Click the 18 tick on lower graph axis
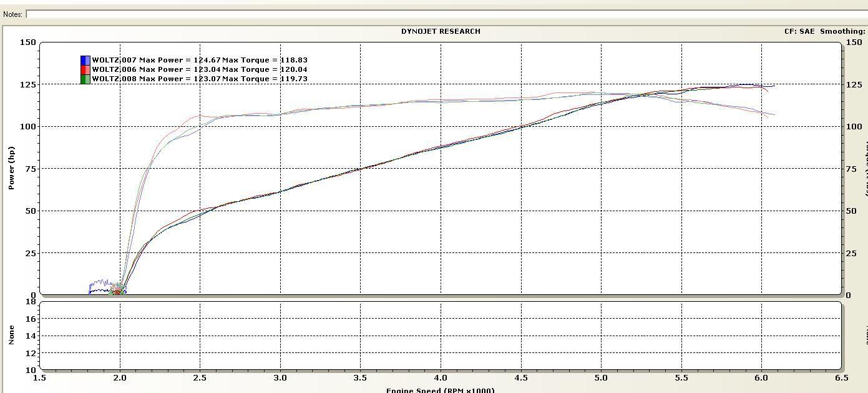868x393 pixels. tap(31, 302)
